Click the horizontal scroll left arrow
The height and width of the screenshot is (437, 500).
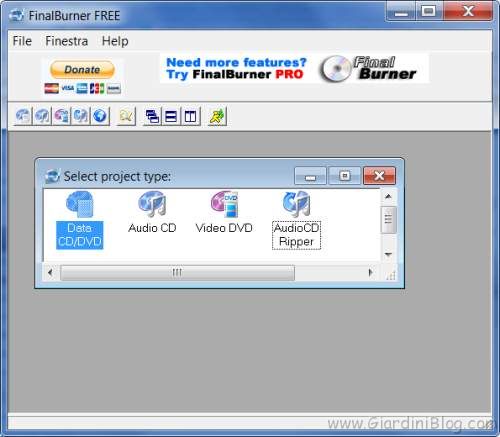point(50,273)
